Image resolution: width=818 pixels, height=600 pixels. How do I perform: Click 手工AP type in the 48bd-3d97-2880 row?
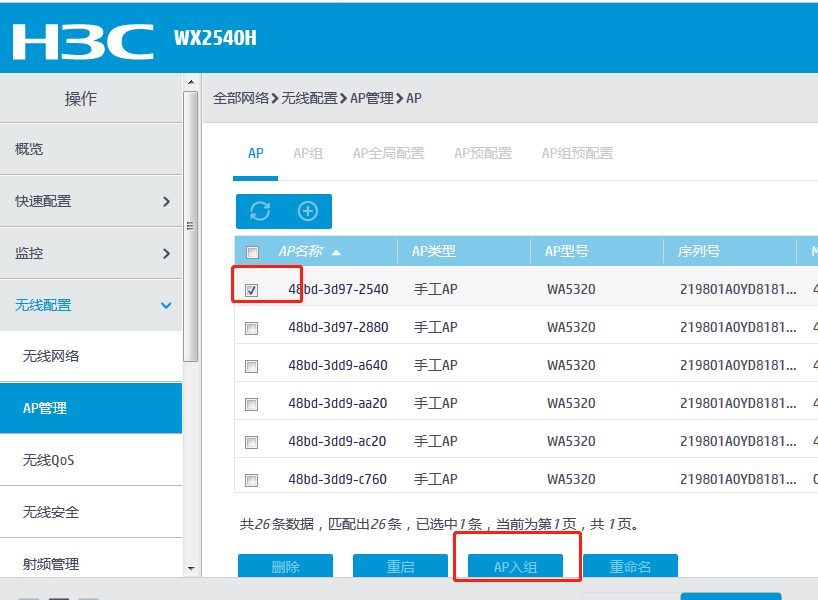(436, 328)
